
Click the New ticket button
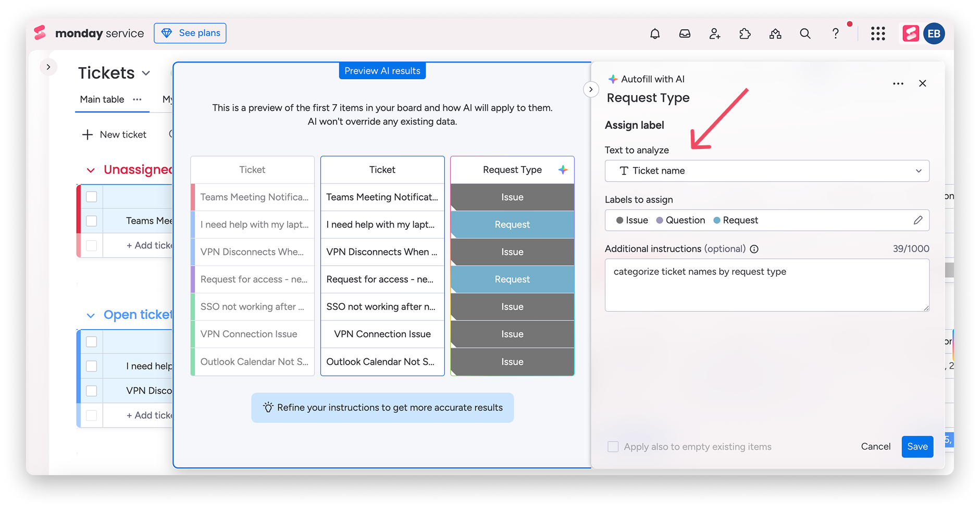pyautogui.click(x=115, y=135)
